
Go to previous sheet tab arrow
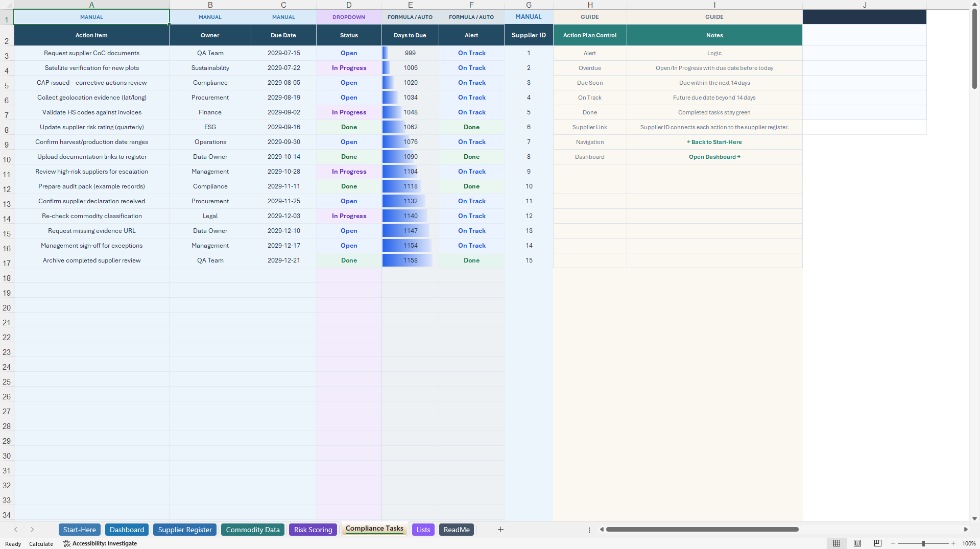click(x=16, y=530)
